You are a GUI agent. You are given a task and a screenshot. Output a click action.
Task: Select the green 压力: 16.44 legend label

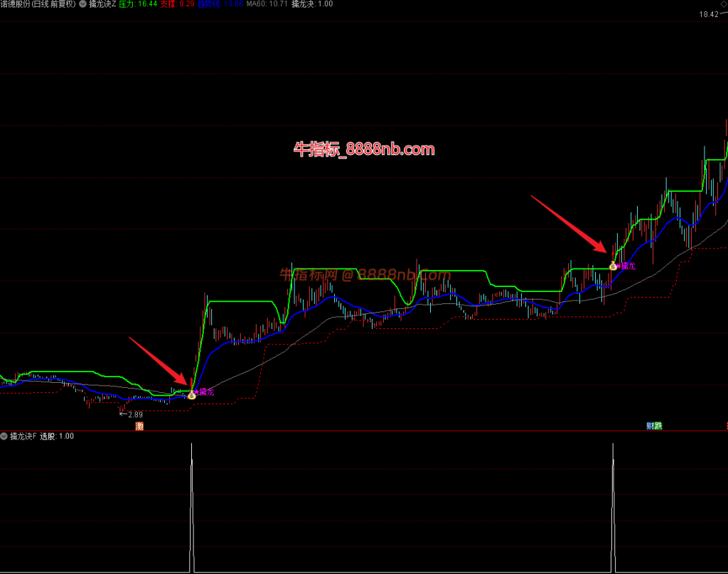click(138, 4)
